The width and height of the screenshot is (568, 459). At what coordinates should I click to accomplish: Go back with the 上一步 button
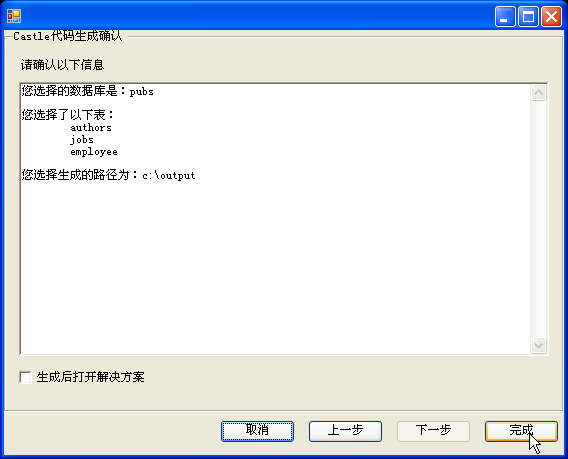pyautogui.click(x=345, y=431)
